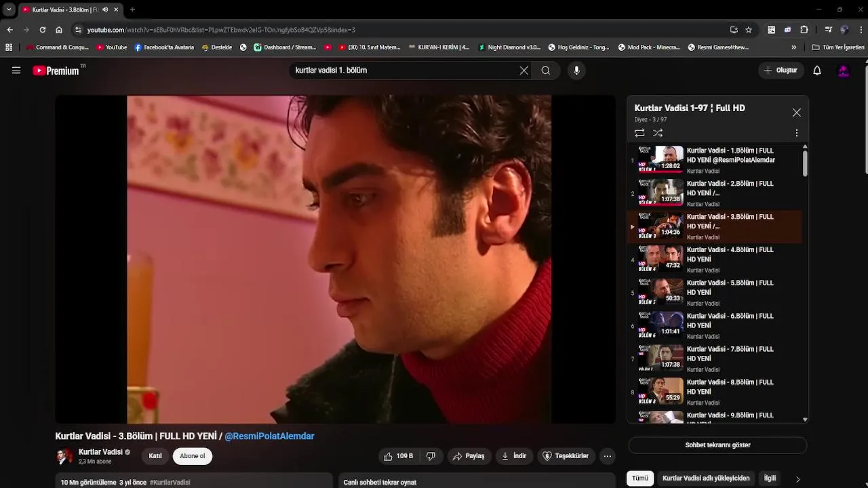Open the notifications bell
The height and width of the screenshot is (488, 868).
click(817, 70)
